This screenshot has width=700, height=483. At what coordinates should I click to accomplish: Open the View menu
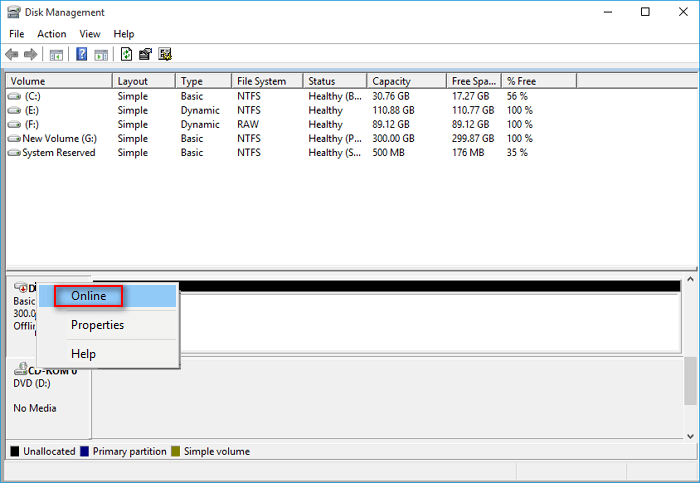tap(90, 34)
